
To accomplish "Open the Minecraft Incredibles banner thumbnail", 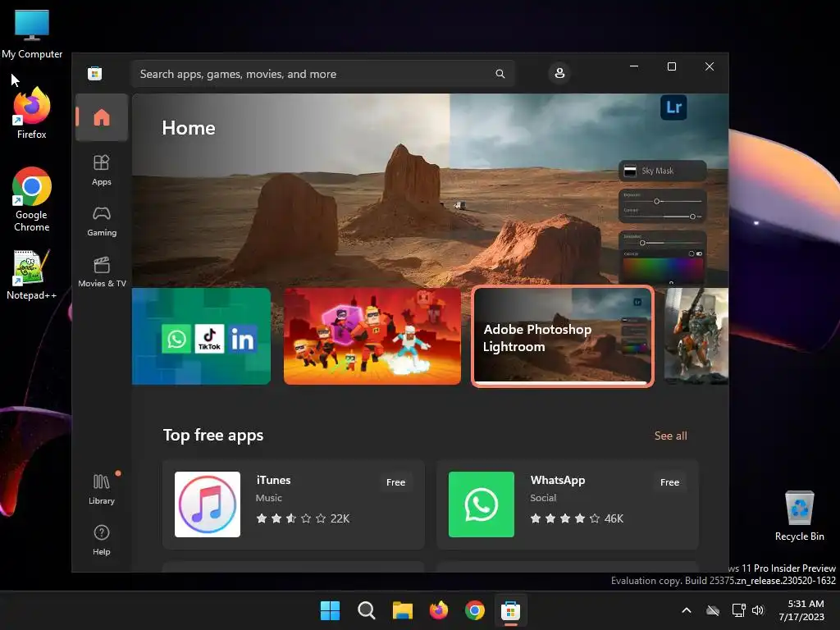I will [x=372, y=336].
